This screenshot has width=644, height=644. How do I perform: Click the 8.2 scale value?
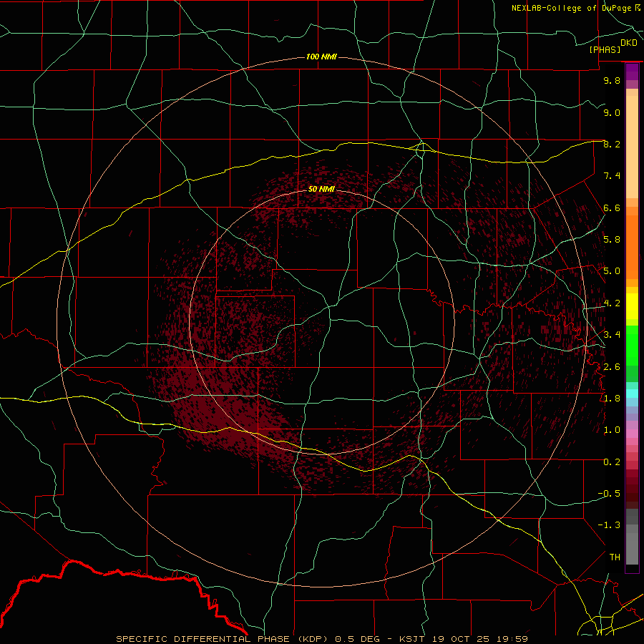click(x=612, y=144)
